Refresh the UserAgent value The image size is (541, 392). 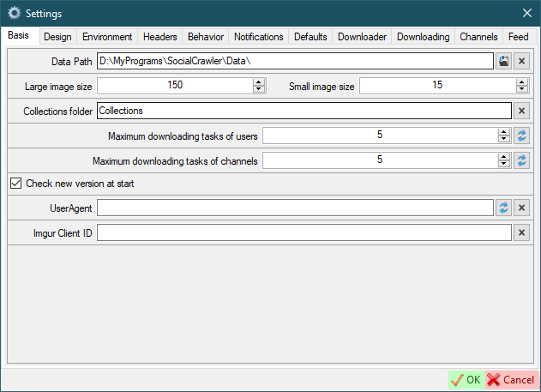(504, 208)
